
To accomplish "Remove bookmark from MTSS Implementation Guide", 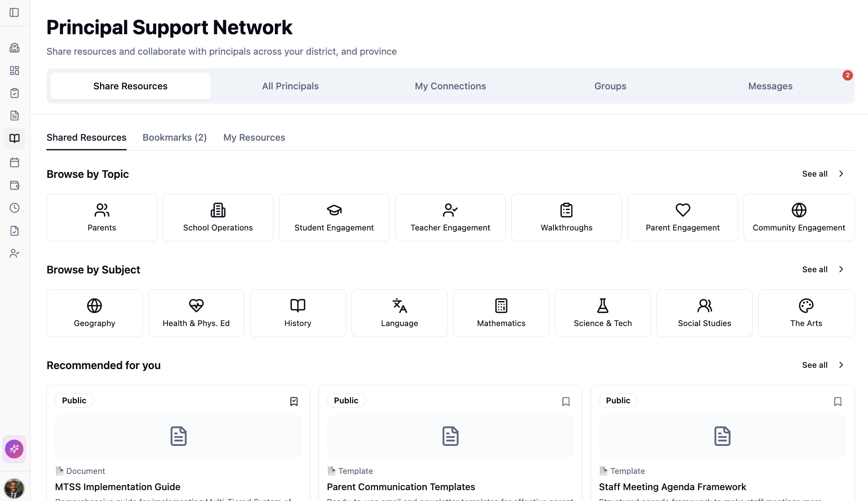I will pyautogui.click(x=294, y=401).
